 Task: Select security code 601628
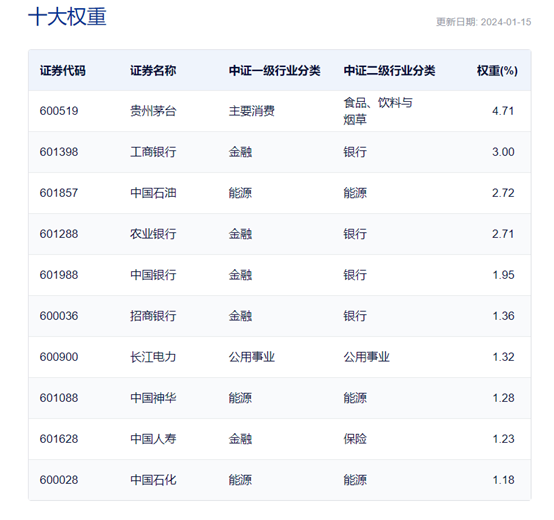[59, 439]
